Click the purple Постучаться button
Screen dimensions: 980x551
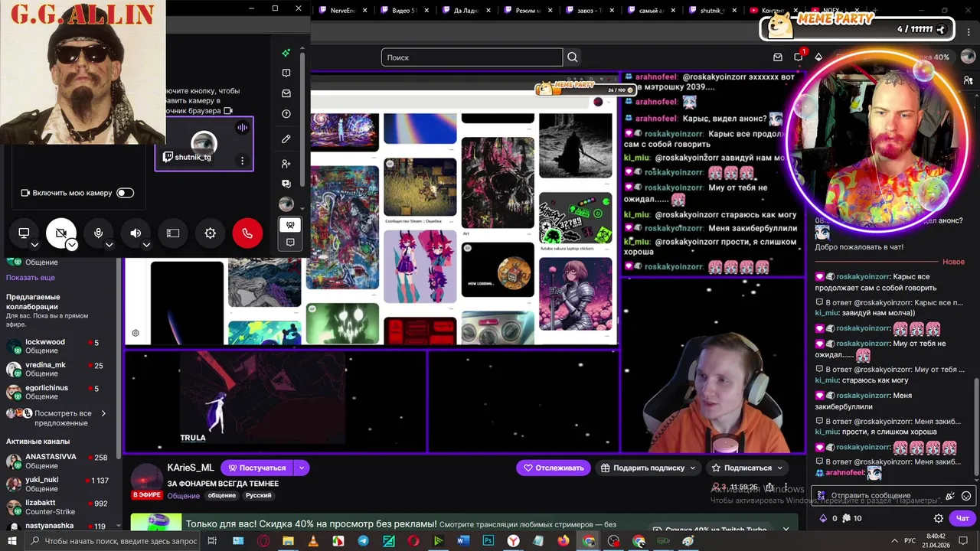click(257, 468)
